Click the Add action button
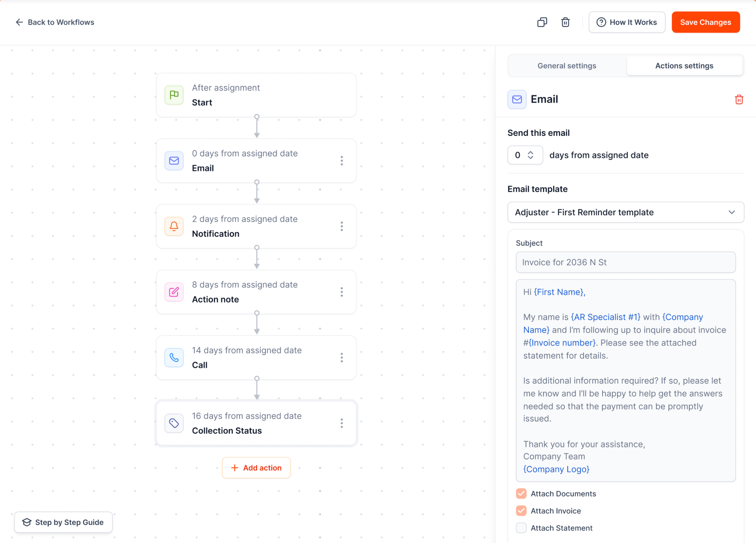The width and height of the screenshot is (756, 543). point(256,468)
